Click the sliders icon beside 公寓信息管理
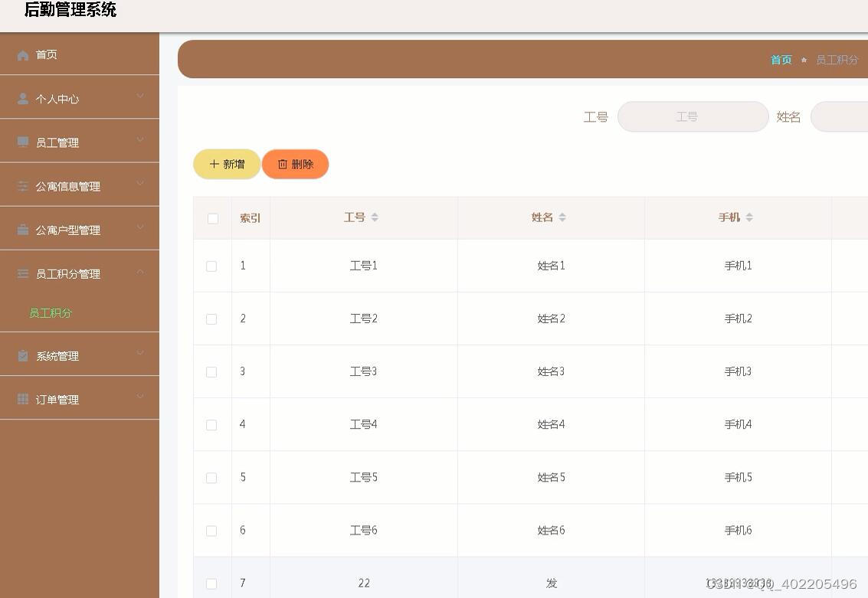This screenshot has width=868, height=598. coord(23,186)
